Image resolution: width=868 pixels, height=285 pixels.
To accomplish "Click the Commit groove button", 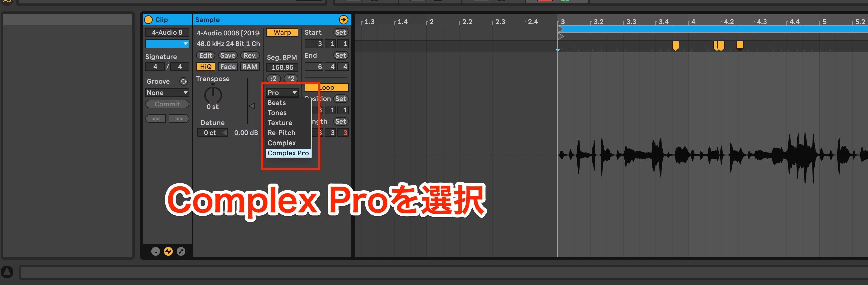I will pos(167,104).
